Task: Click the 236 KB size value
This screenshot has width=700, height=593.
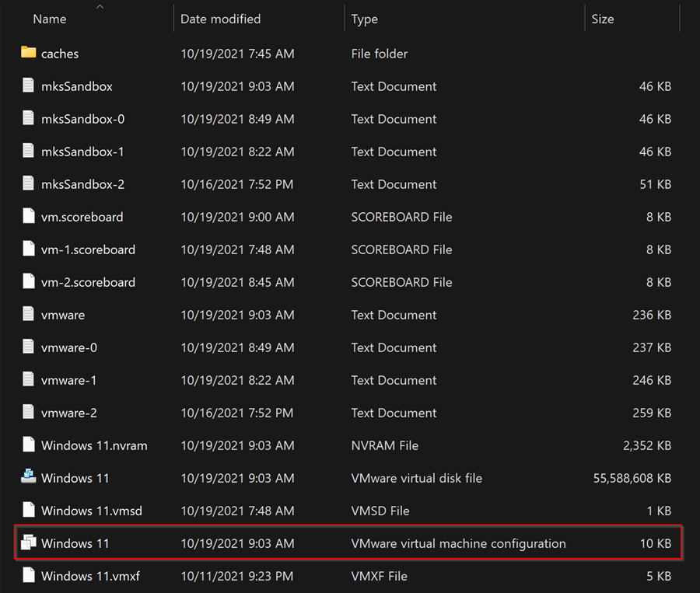Action: point(652,315)
